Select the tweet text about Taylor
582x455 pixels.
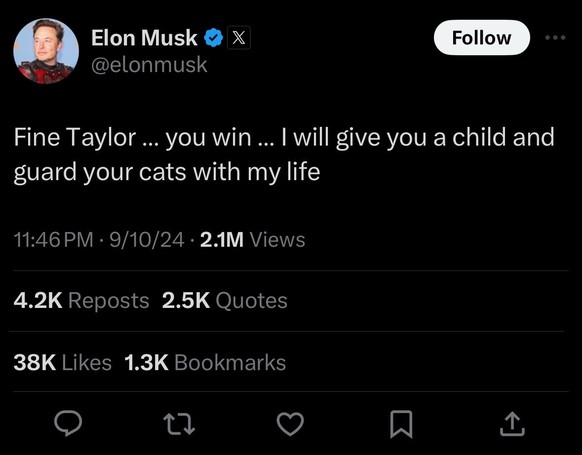point(284,154)
